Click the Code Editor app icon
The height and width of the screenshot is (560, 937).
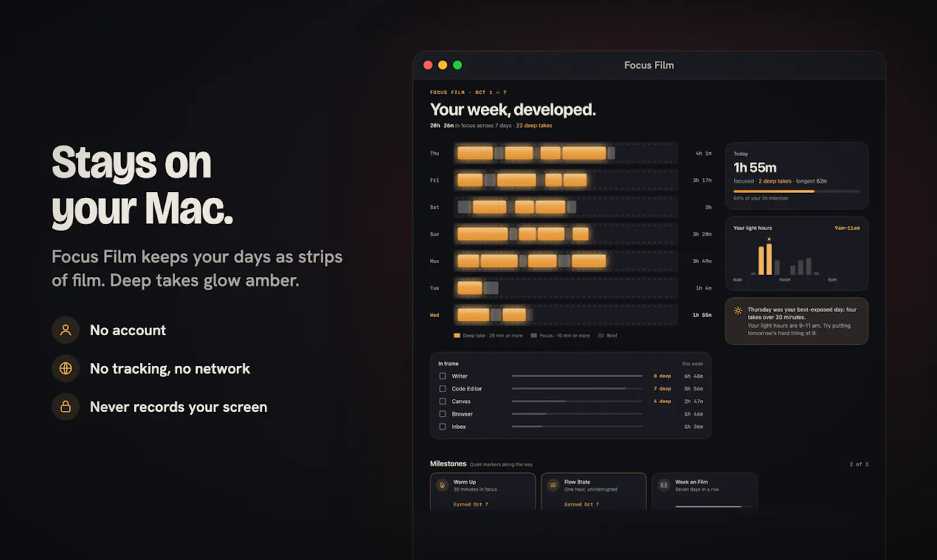coord(443,389)
